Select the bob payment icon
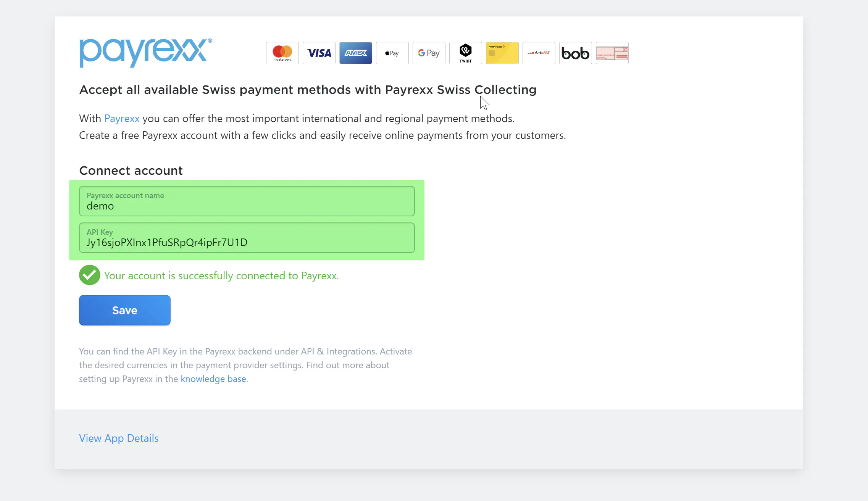 (576, 53)
